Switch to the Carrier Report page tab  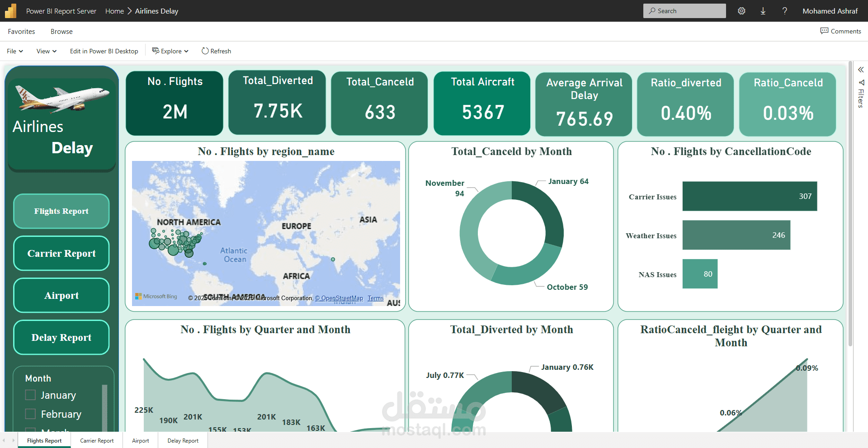pyautogui.click(x=97, y=441)
